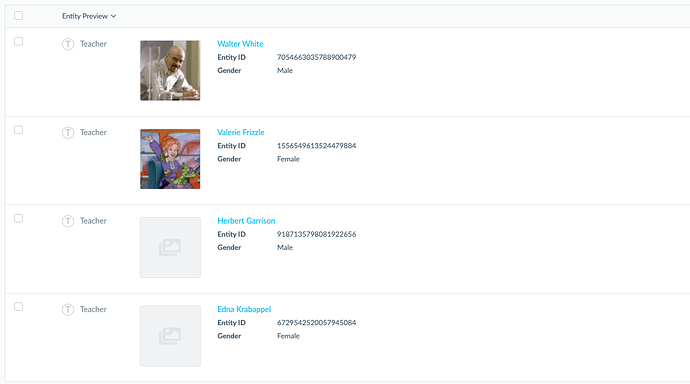Tick the select-all checkbox in the header
The width and height of the screenshot is (690, 384).
18,16
